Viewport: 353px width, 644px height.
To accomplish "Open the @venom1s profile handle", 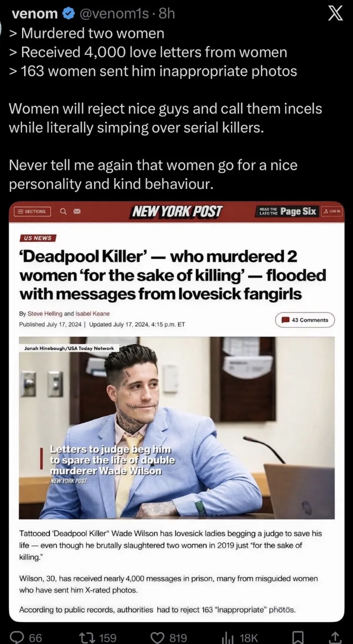I will click(x=114, y=14).
